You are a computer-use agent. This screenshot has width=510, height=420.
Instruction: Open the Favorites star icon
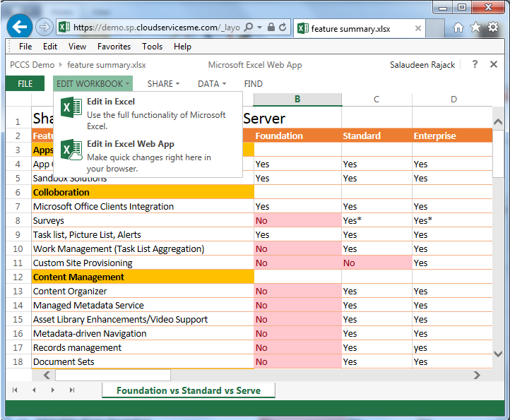tap(475, 28)
